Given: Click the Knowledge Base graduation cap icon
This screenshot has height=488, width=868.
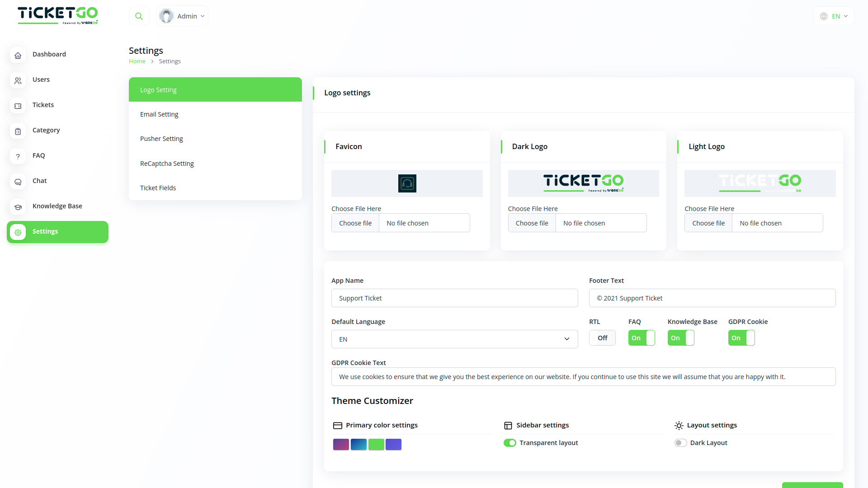Looking at the screenshot, I should [x=18, y=207].
